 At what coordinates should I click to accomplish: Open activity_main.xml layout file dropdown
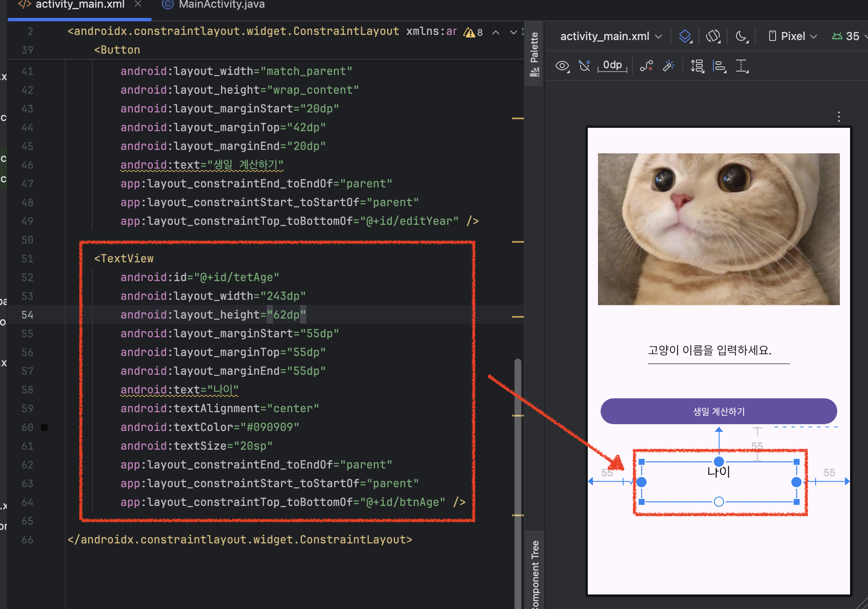[611, 36]
